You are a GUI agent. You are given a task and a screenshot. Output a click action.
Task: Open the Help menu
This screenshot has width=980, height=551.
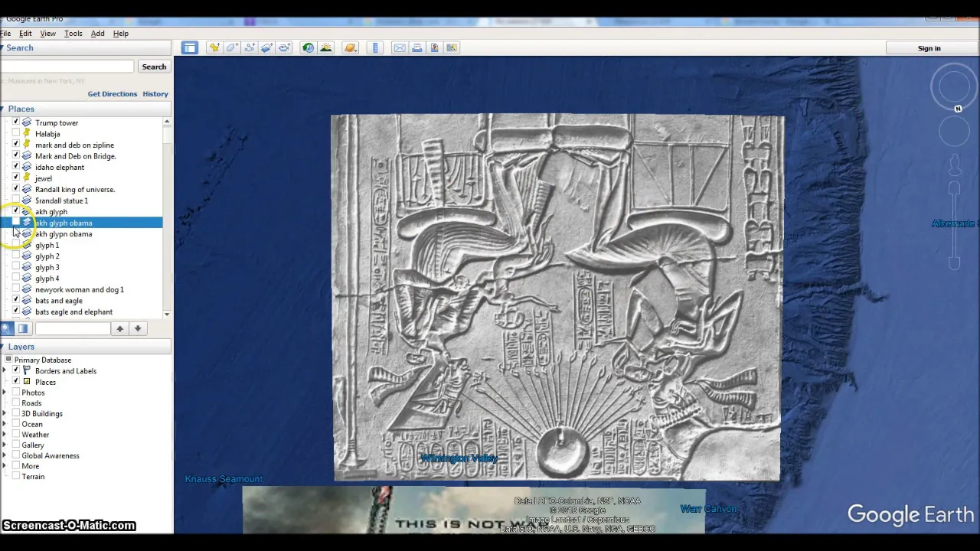coord(121,34)
